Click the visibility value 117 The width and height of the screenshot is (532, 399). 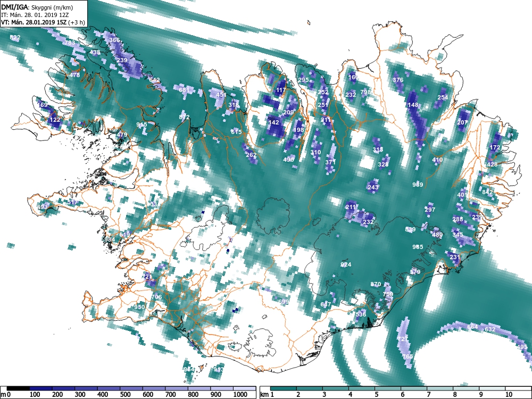pyautogui.click(x=281, y=90)
